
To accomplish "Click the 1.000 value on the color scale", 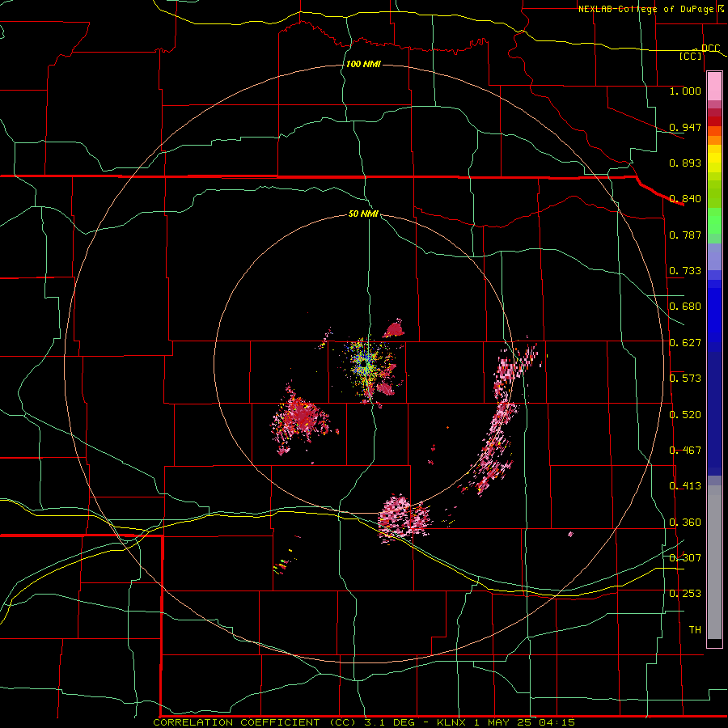I will (685, 91).
